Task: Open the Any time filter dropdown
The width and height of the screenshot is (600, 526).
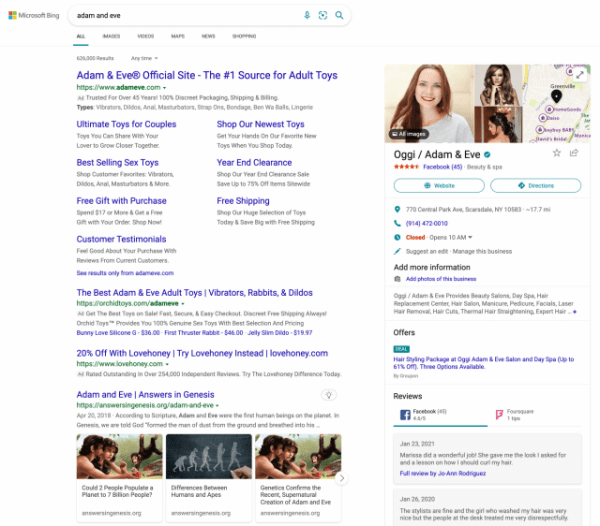Action: click(x=146, y=58)
